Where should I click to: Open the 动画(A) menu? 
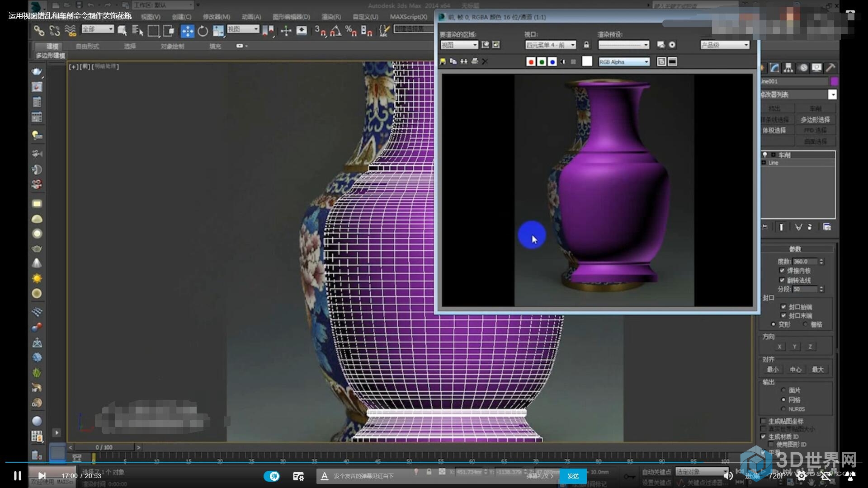pos(251,17)
